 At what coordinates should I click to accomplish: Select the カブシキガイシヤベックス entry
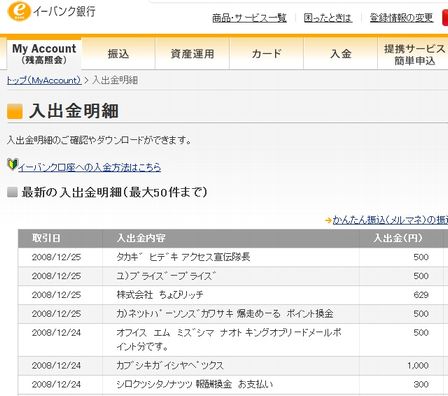170,365
